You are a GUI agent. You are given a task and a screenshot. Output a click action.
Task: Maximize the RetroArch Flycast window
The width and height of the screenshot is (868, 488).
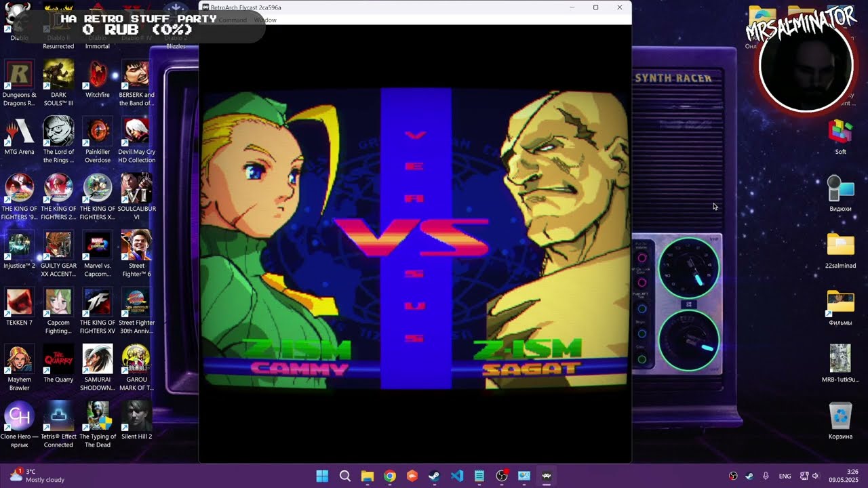click(595, 7)
